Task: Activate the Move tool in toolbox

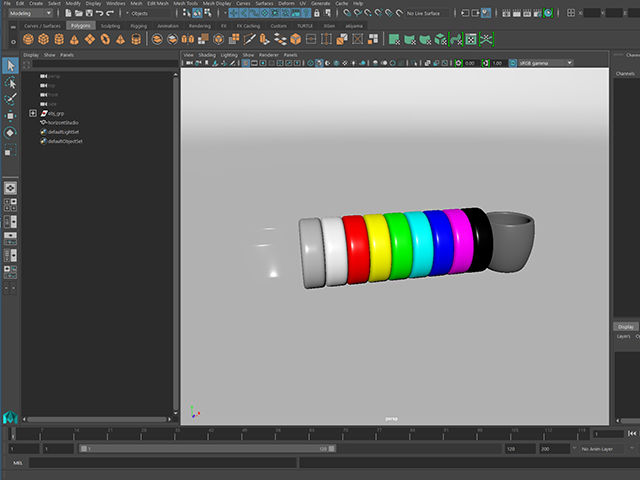Action: click(x=10, y=116)
